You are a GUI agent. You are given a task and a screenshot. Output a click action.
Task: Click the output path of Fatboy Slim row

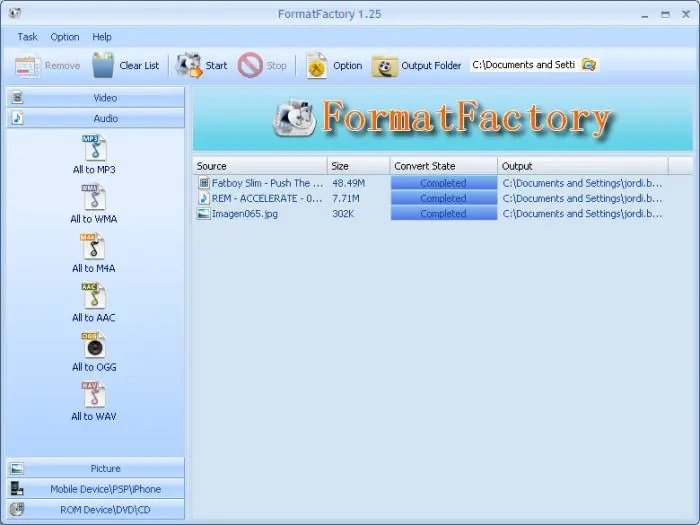[582, 183]
